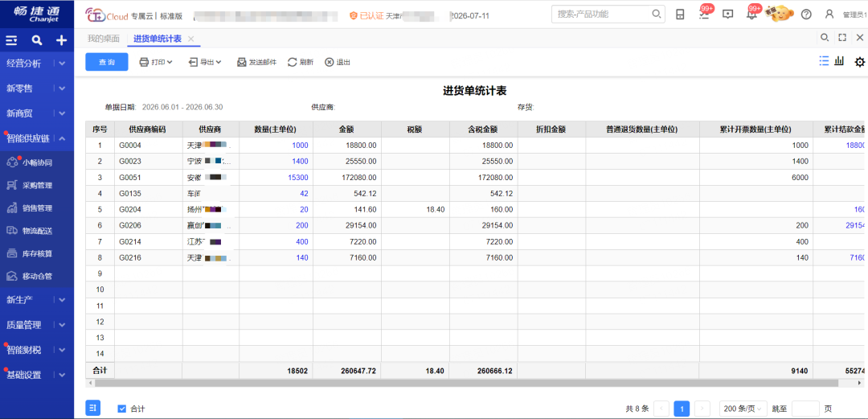868x419 pixels.
Task: Click the calculator icon in top bar
Action: 680,14
